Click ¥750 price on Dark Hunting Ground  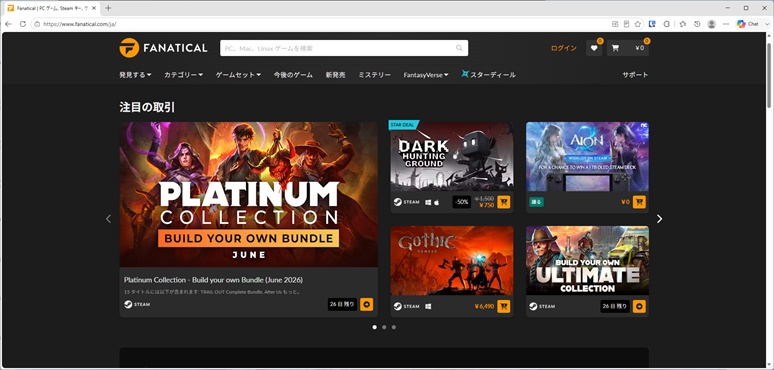[x=486, y=205]
